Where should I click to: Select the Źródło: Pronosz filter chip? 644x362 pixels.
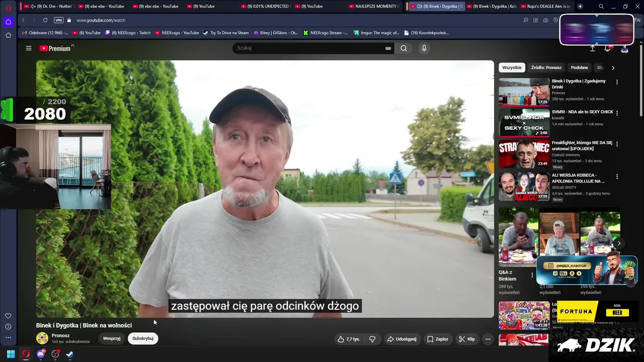click(546, 67)
